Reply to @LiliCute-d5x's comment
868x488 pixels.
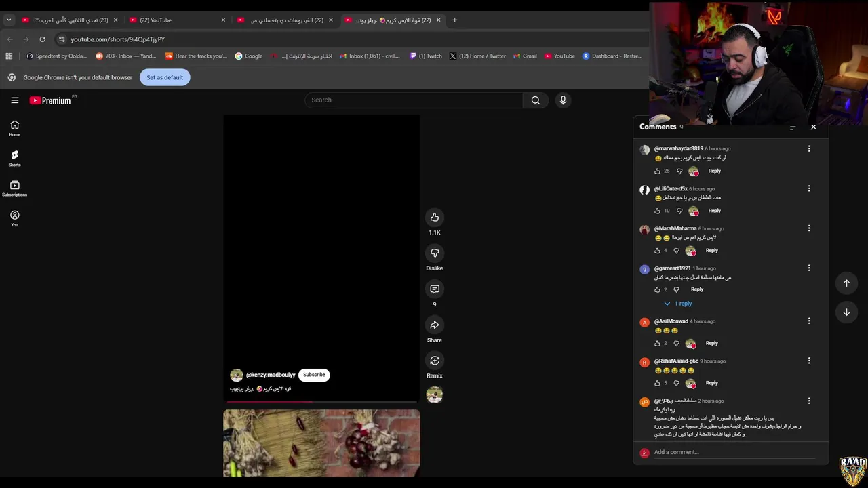click(x=715, y=211)
